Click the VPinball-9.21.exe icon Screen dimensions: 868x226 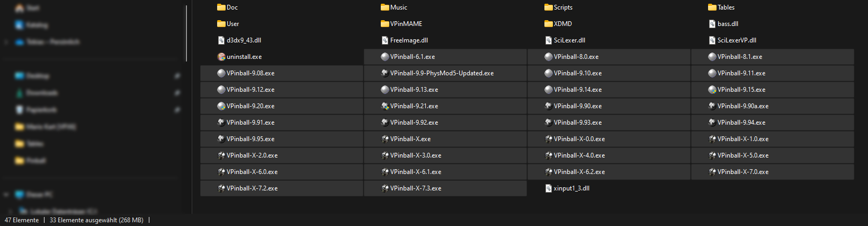click(x=385, y=106)
